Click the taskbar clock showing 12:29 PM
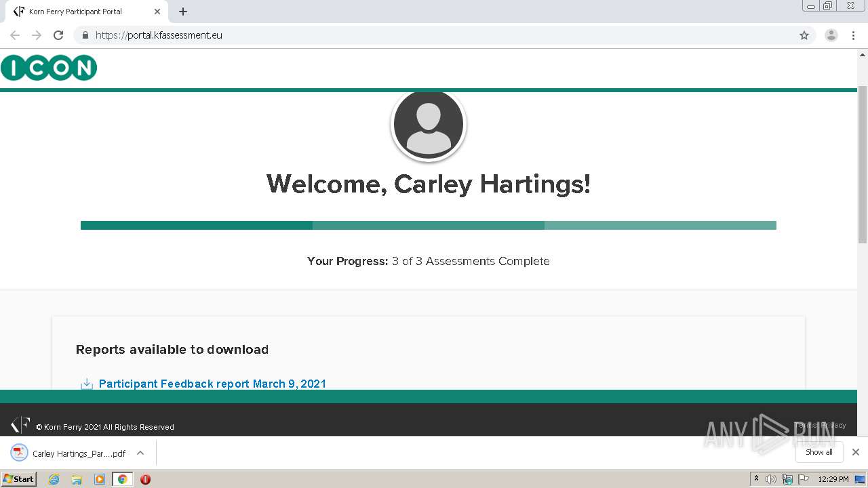868x488 pixels. pyautogui.click(x=833, y=479)
